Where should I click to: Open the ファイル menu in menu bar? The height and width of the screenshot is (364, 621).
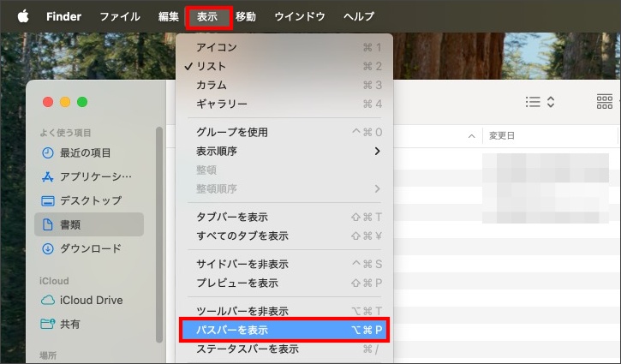tap(120, 16)
